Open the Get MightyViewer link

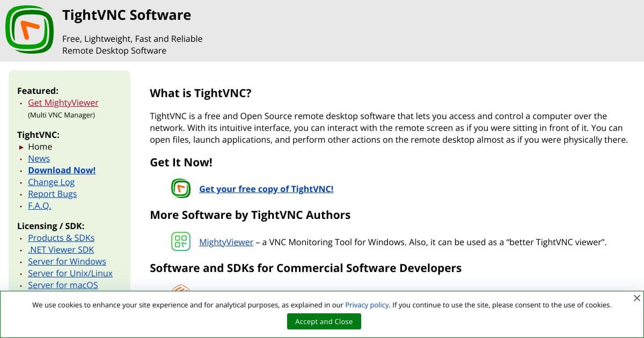(63, 102)
